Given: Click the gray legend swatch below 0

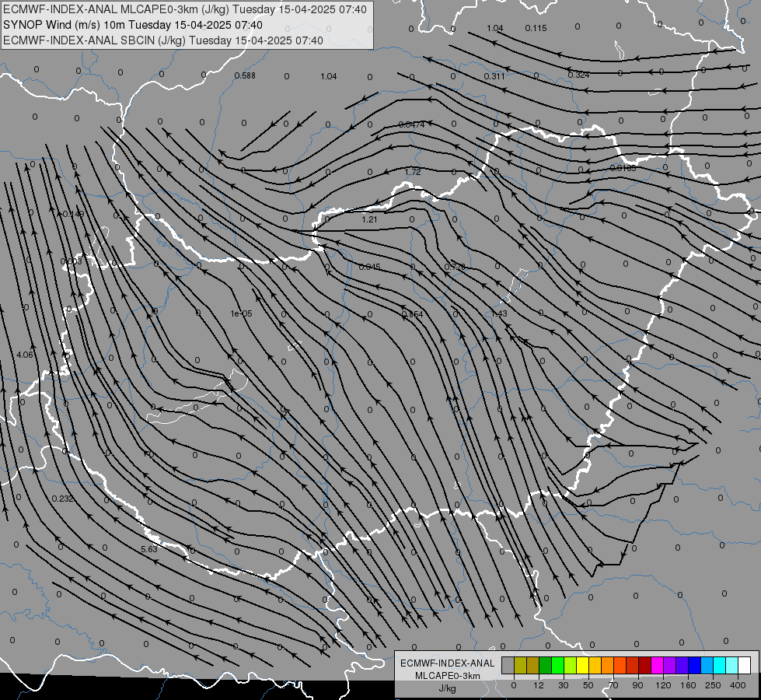Looking at the screenshot, I should coord(508,665).
